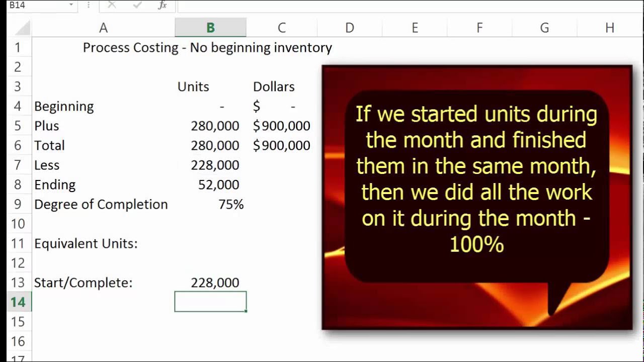Click the 'Dollars' heading cell
The width and height of the screenshot is (644, 362).
coord(281,86)
